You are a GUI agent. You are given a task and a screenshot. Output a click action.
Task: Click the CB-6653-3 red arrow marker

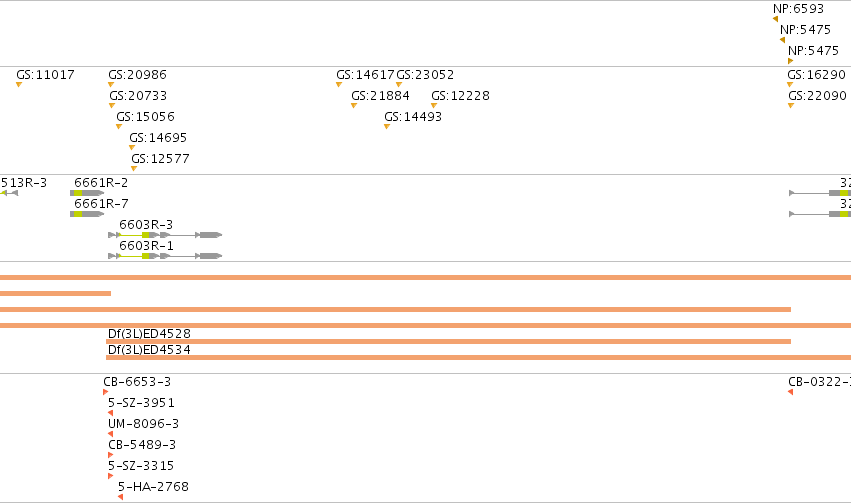[105, 392]
